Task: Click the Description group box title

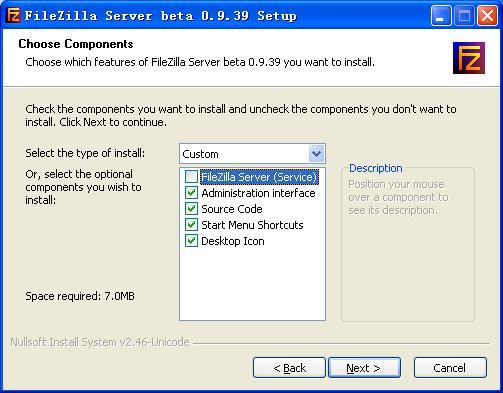Action: click(x=376, y=168)
